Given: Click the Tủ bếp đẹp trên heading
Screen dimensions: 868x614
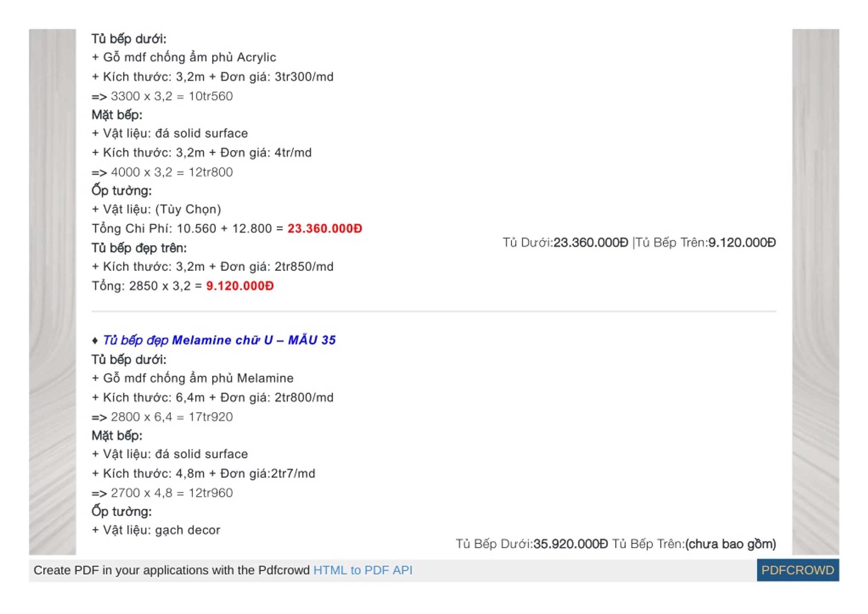Looking at the screenshot, I should (139, 248).
